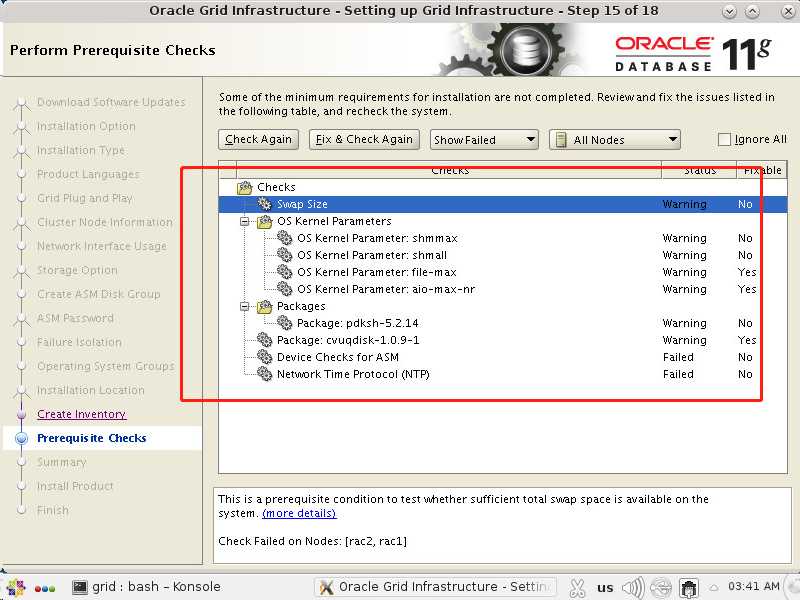
Task: Switch to Oracle Grid Infrastructure taskbar entry
Action: coord(435,587)
